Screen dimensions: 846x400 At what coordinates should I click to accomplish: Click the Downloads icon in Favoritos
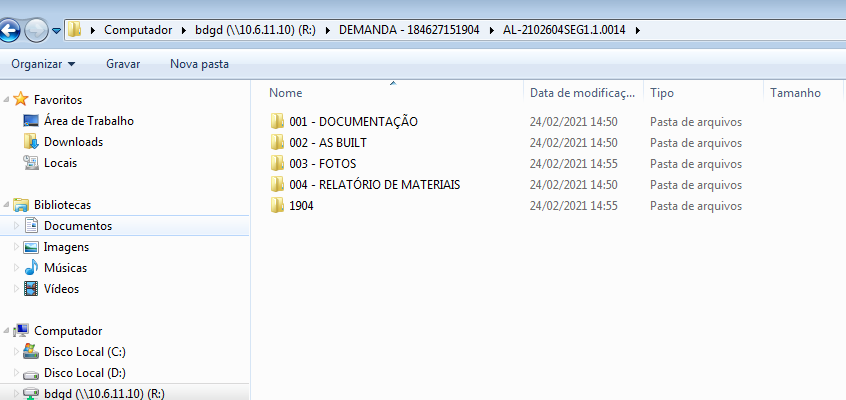pos(31,142)
